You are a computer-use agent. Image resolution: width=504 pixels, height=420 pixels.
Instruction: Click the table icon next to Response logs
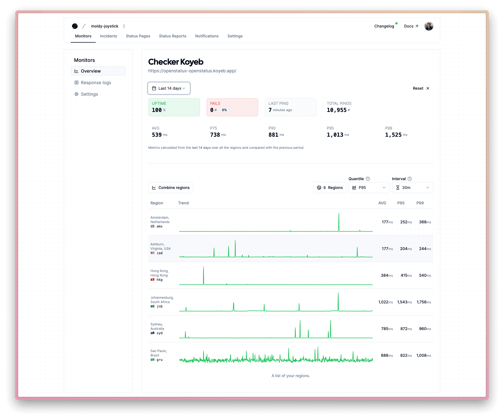click(x=76, y=83)
